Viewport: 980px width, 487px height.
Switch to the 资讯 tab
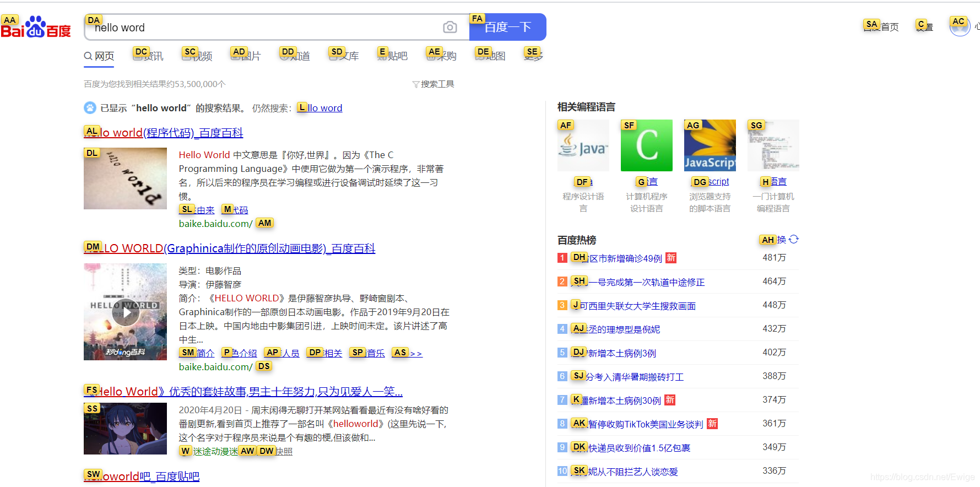click(x=148, y=56)
